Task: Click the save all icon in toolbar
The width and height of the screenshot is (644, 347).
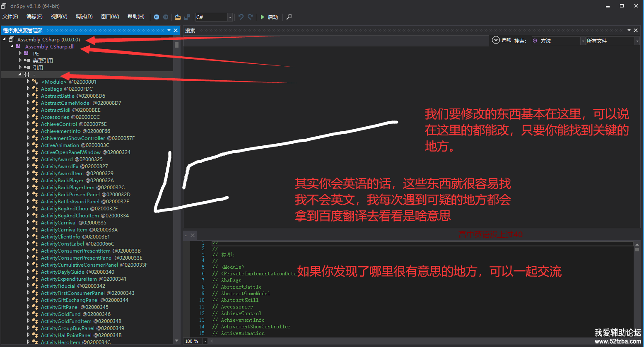Action: pyautogui.click(x=187, y=17)
